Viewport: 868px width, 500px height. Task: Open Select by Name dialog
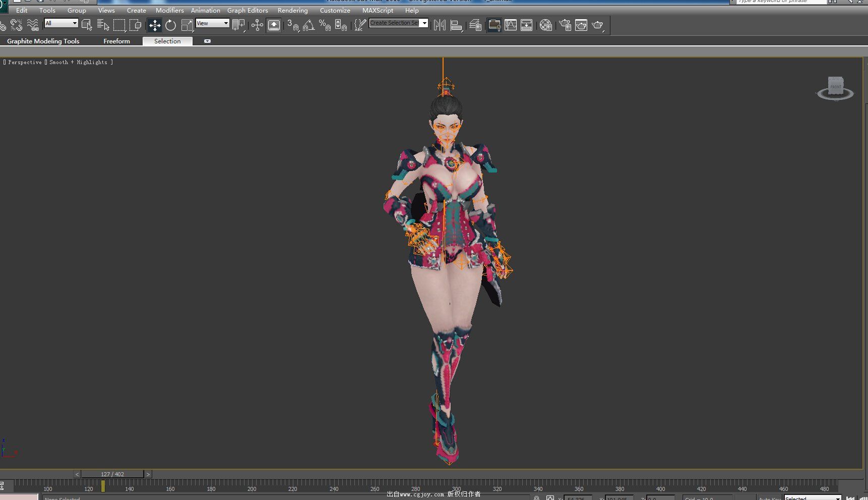pyautogui.click(x=103, y=25)
